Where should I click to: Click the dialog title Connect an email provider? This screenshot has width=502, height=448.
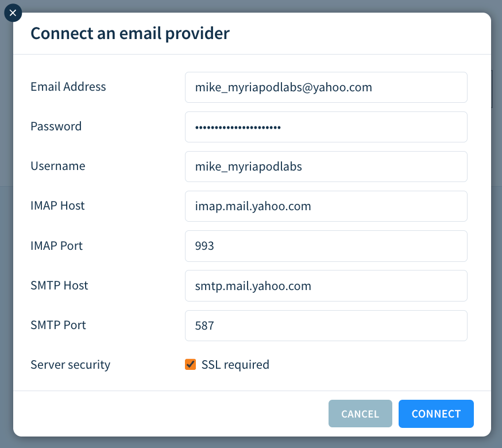(130, 33)
